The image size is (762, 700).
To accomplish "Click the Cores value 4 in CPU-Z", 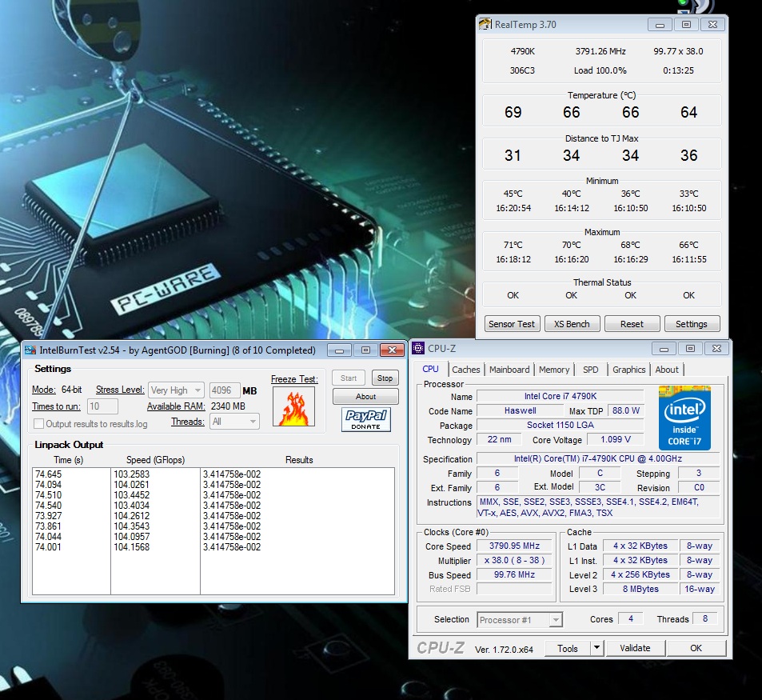I will [x=631, y=619].
